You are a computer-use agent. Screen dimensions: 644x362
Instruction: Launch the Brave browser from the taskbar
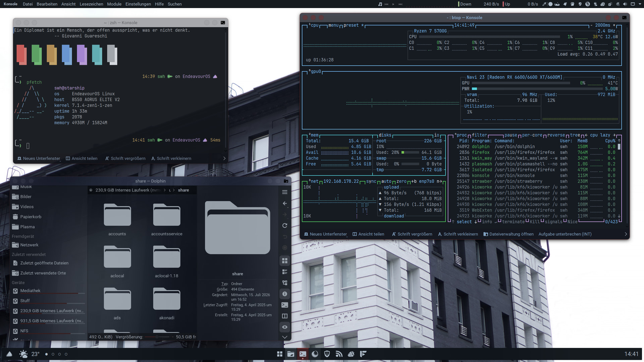(327, 354)
